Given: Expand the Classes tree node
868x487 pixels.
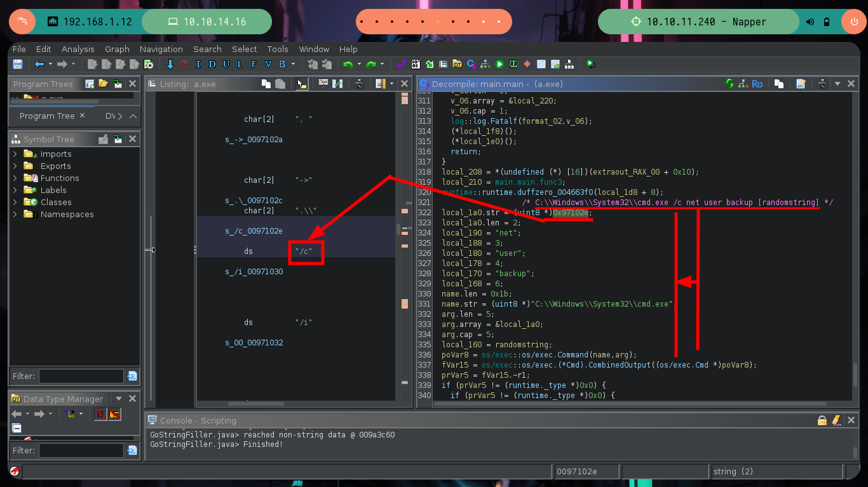Looking at the screenshot, I should (15, 202).
